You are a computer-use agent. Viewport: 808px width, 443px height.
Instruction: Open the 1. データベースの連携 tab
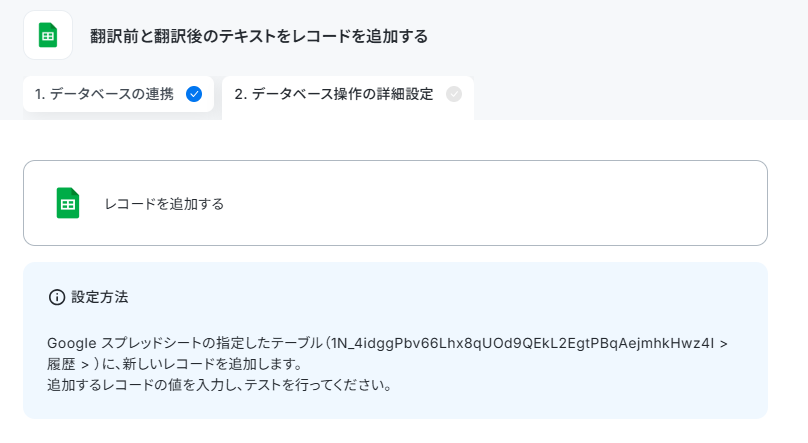pyautogui.click(x=118, y=94)
